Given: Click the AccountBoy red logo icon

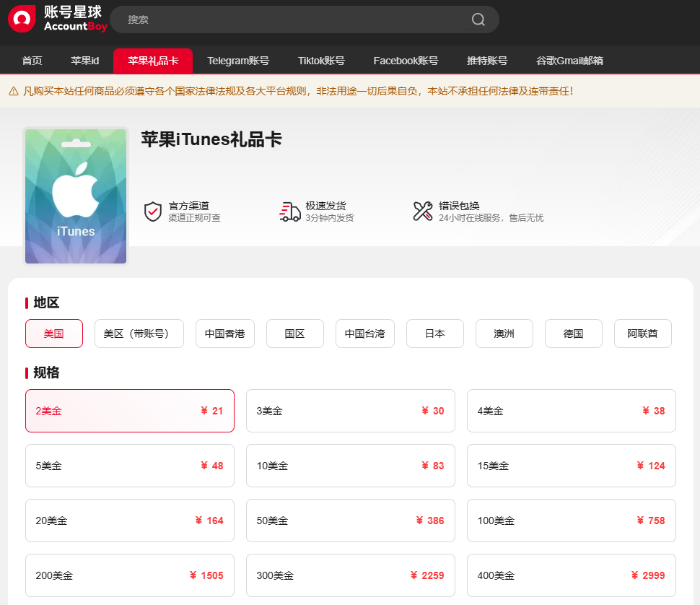Looking at the screenshot, I should [x=22, y=19].
